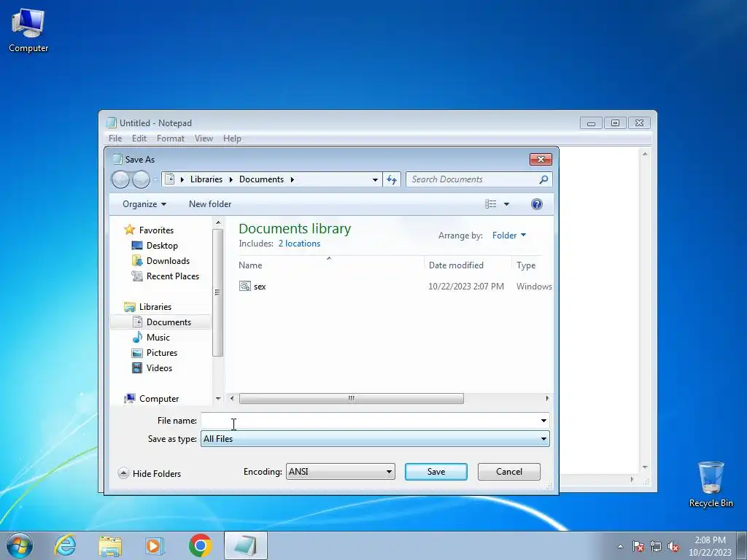This screenshot has height=560, width=747.
Task: Click the Action Center flag tray icon
Action: tap(638, 546)
